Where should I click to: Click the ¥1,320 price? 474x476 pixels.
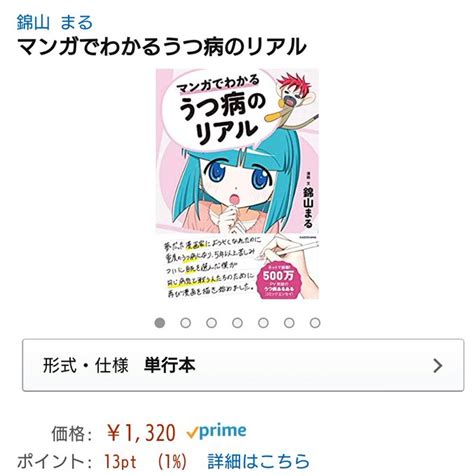coord(141,433)
